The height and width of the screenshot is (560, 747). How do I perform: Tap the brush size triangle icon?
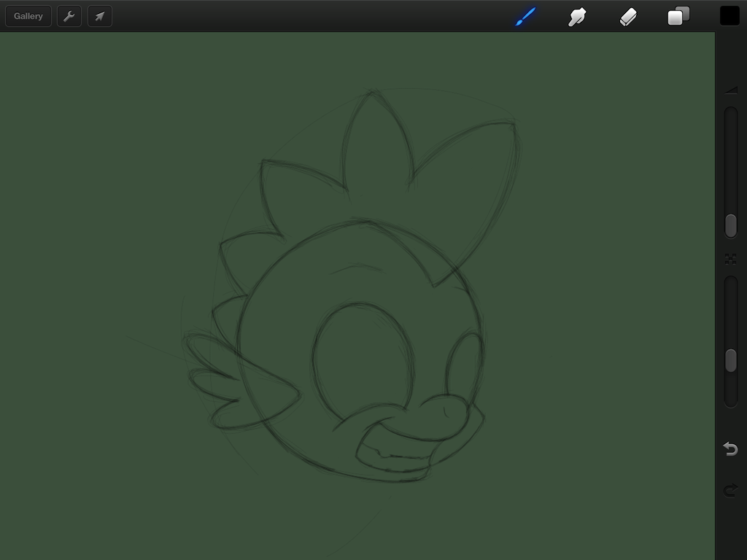tap(731, 90)
